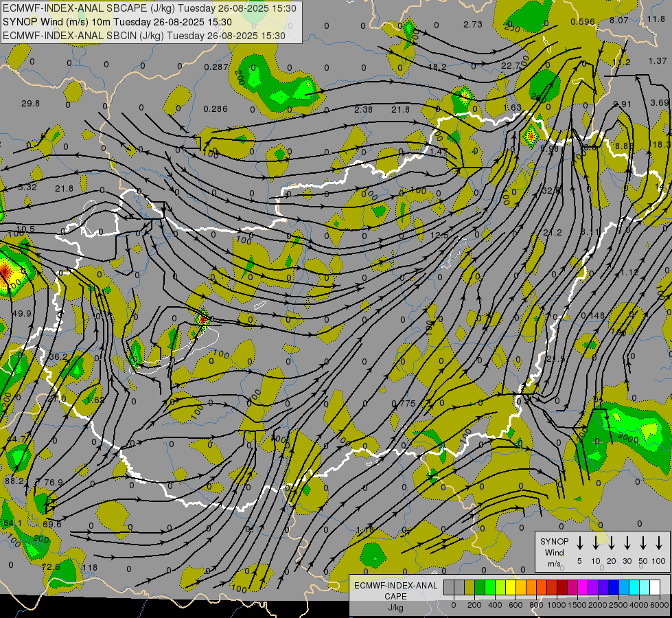
Task: Click the 11.8 value on the map
Action: pos(656,19)
